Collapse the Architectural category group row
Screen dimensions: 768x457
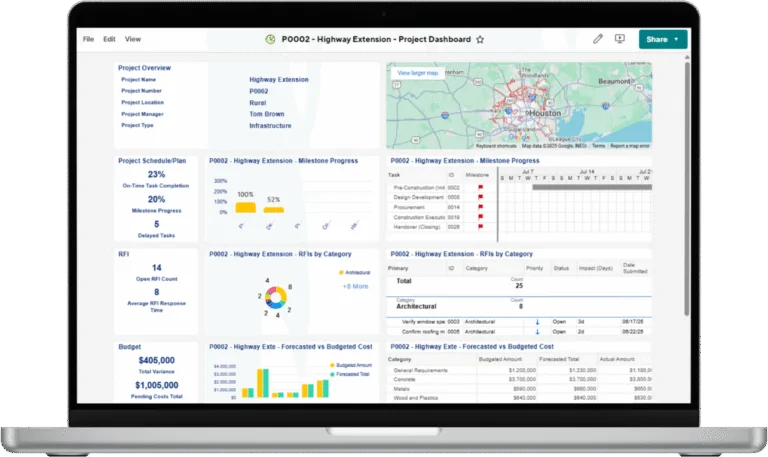coord(428,304)
